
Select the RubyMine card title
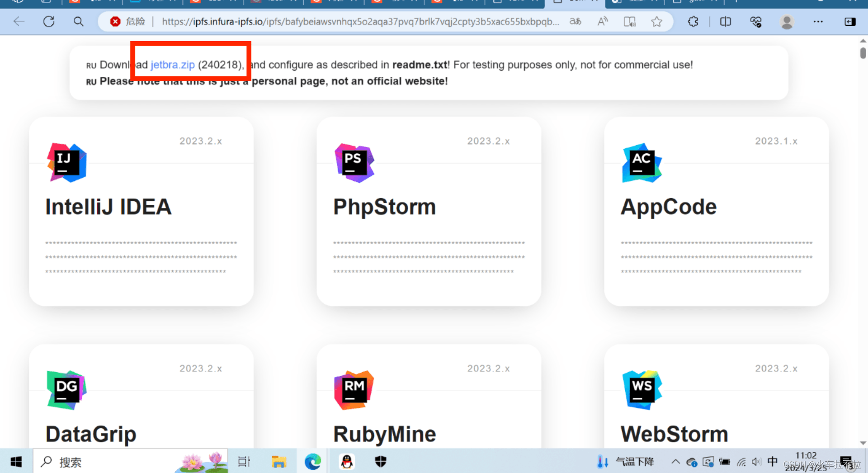point(385,435)
